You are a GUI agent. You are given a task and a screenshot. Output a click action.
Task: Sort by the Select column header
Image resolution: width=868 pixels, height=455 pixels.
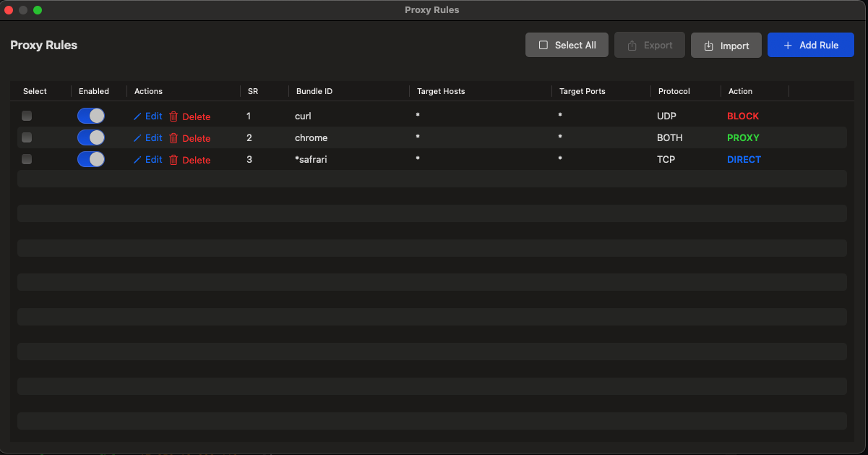[x=35, y=91]
